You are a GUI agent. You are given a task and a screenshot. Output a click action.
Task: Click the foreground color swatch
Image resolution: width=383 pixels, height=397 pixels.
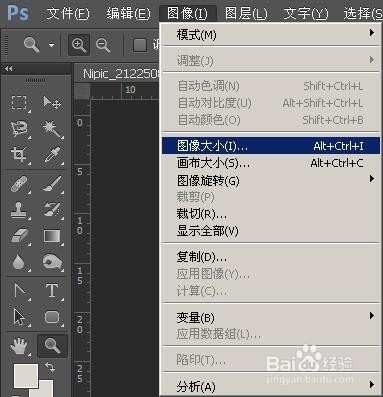pyautogui.click(x=26, y=376)
